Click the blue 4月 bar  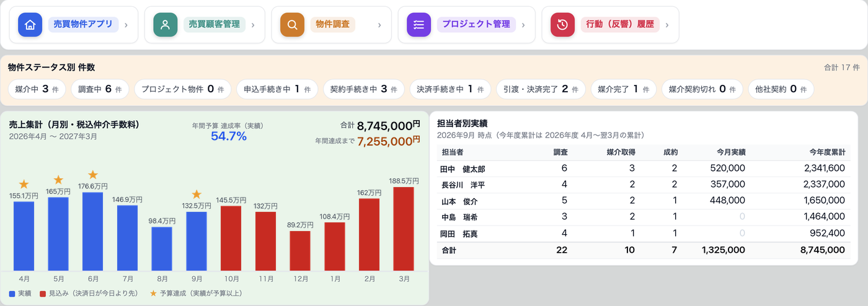point(24,236)
